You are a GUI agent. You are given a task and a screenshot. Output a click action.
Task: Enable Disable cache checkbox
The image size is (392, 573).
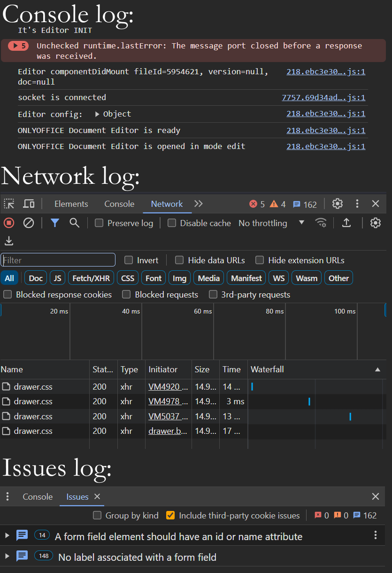pos(172,223)
